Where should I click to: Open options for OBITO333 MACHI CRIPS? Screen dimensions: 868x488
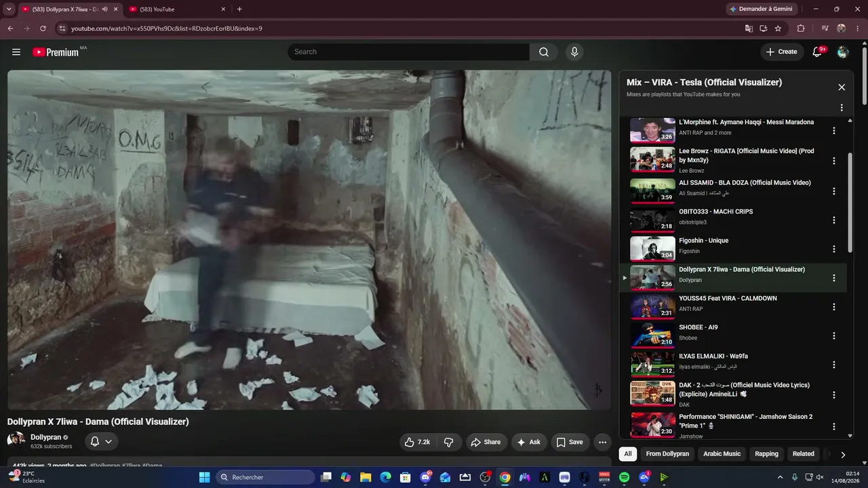(834, 220)
